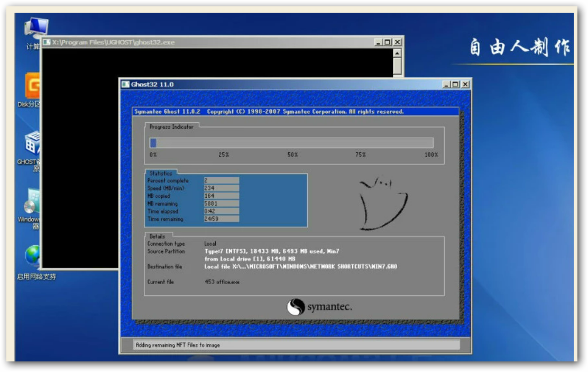Click the ghost32.exe console title bar icon
Image resolution: width=588 pixels, height=372 pixels.
click(x=47, y=42)
